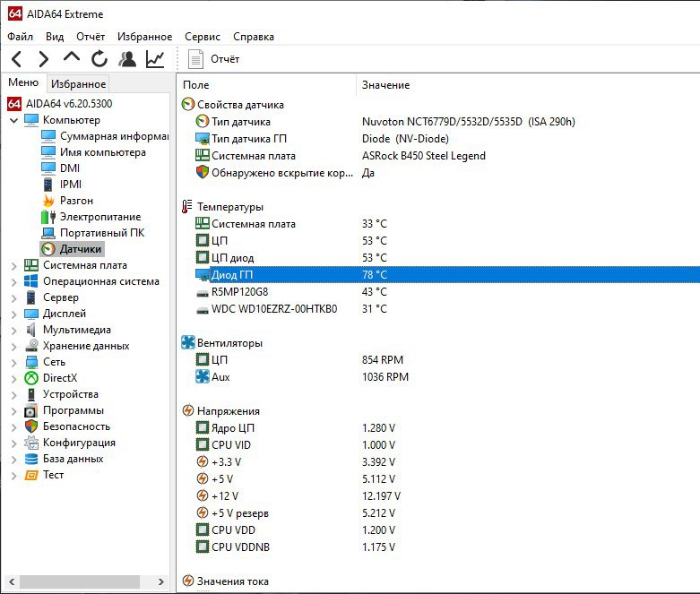The height and width of the screenshot is (594, 700).
Task: Click the Отчёт report document icon
Action: pyautogui.click(x=195, y=59)
